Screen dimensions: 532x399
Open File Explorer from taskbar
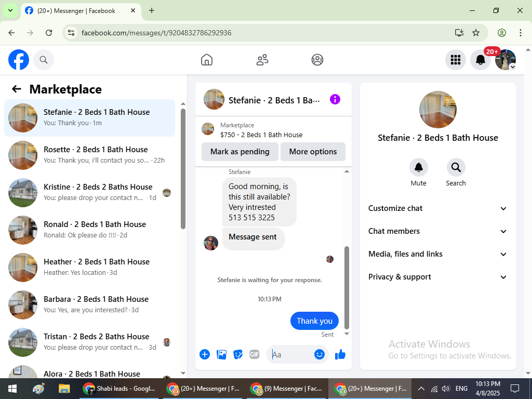pos(64,389)
